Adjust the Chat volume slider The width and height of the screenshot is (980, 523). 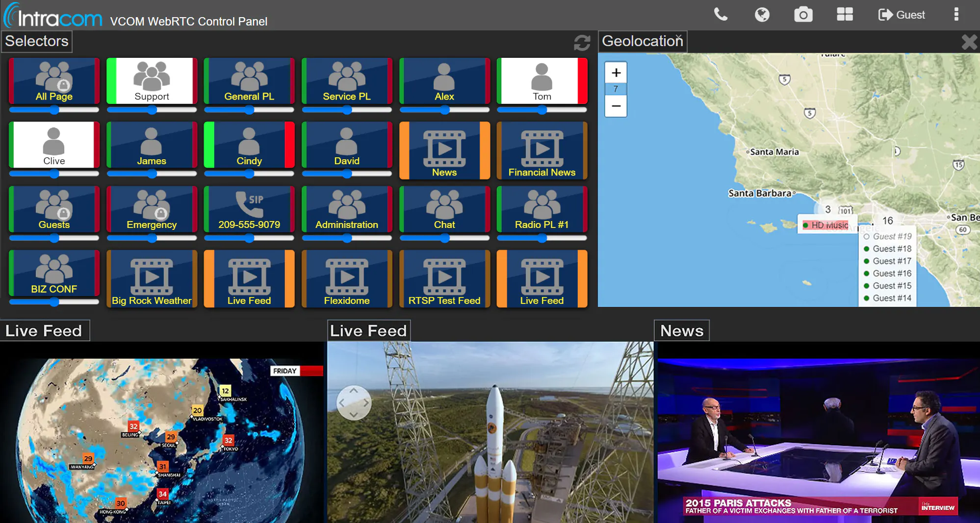pos(444,238)
